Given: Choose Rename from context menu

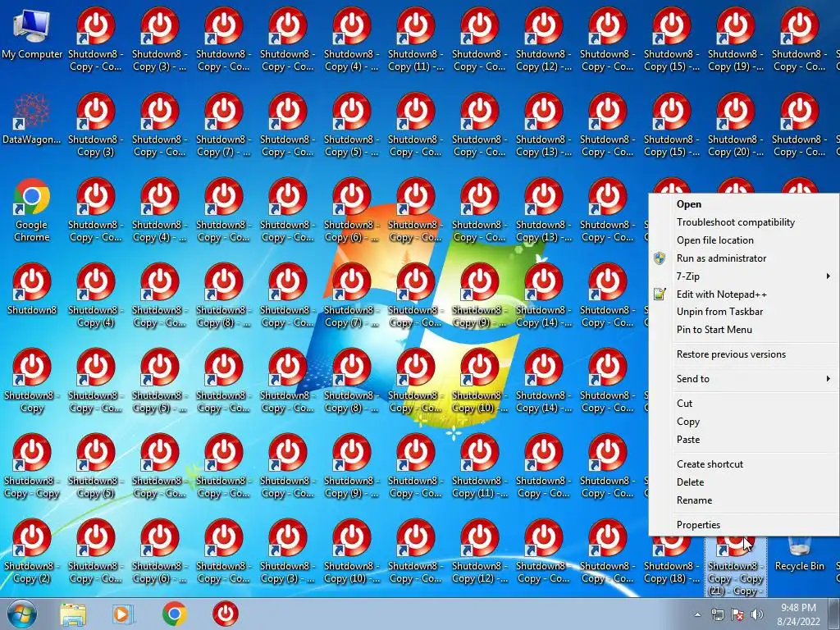Looking at the screenshot, I should tap(743, 500).
